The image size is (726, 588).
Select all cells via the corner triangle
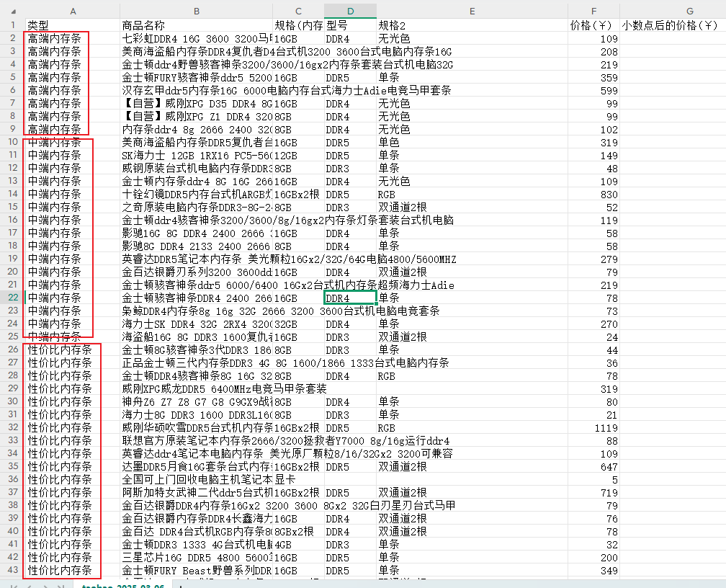click(x=13, y=11)
